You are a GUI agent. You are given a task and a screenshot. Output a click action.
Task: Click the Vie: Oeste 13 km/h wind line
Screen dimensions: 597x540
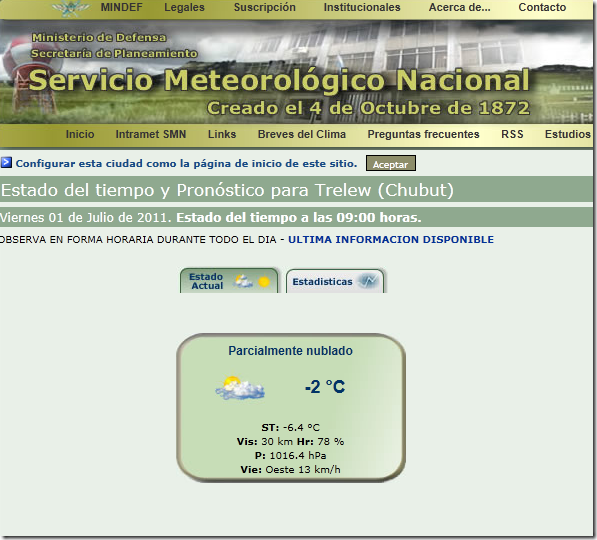[291, 470]
